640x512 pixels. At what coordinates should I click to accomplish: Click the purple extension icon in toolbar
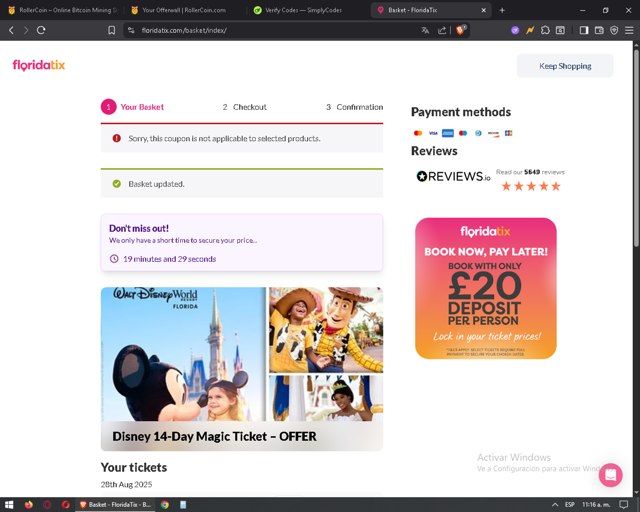tap(515, 30)
